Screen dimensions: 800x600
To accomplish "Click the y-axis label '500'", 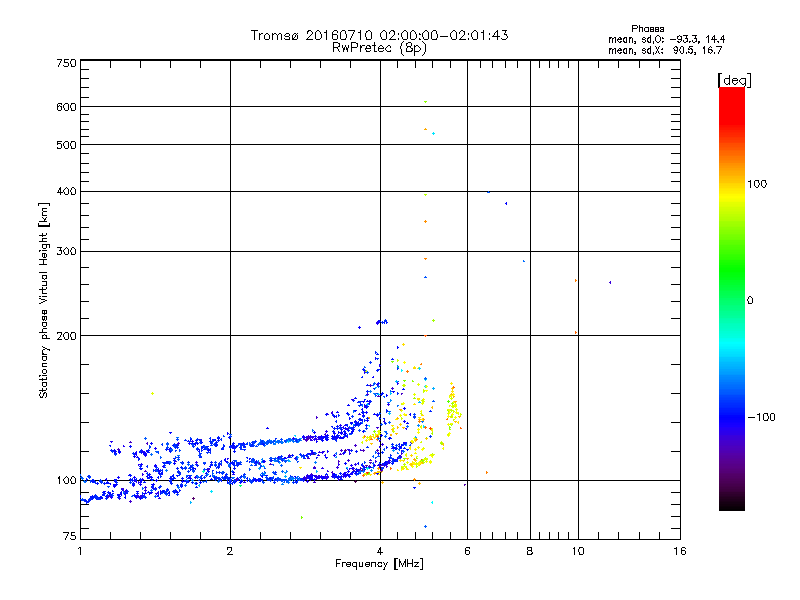I will coord(66,145).
